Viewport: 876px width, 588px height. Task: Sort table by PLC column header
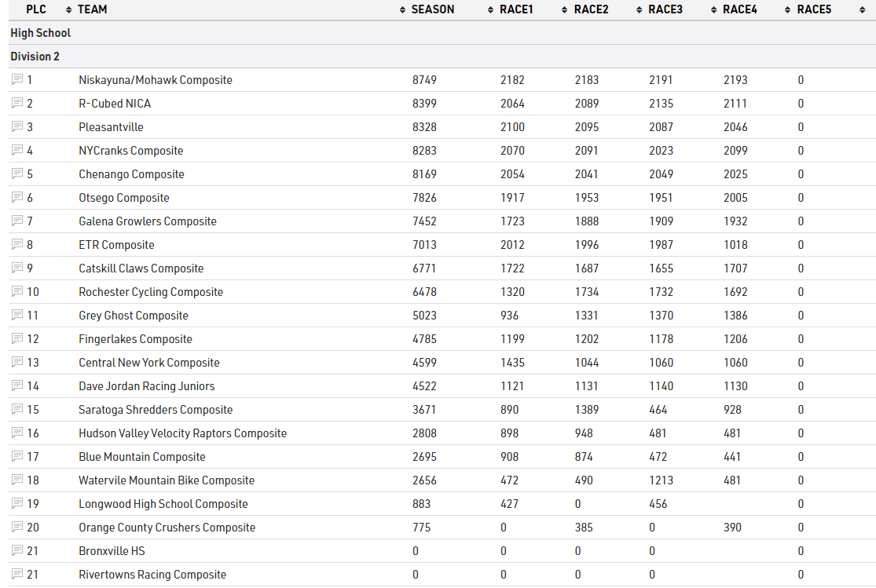(36, 9)
